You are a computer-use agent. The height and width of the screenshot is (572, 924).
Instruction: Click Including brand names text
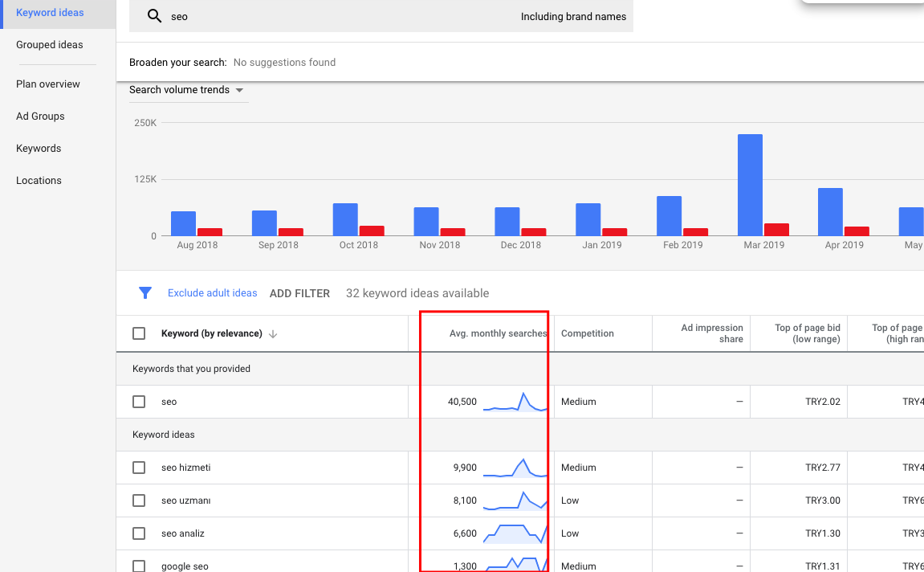(573, 17)
